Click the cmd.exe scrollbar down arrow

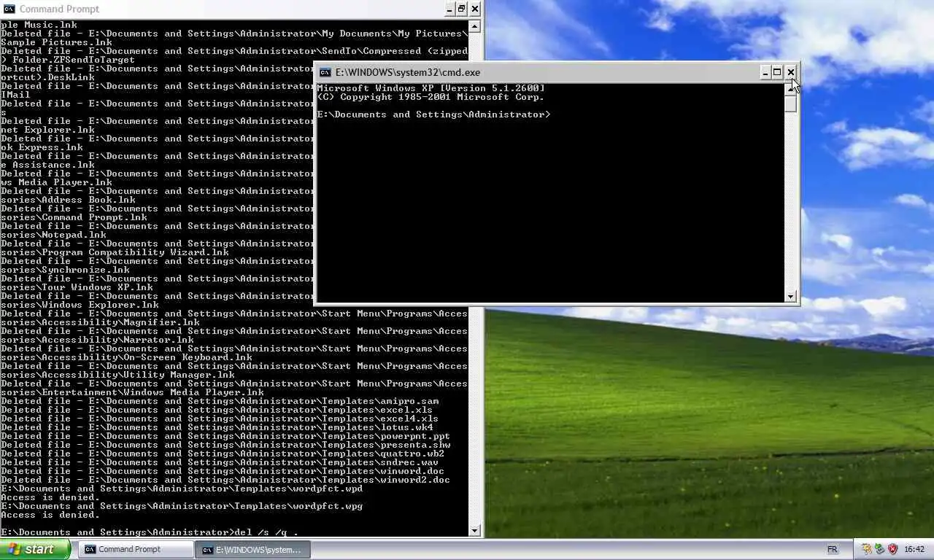click(790, 296)
